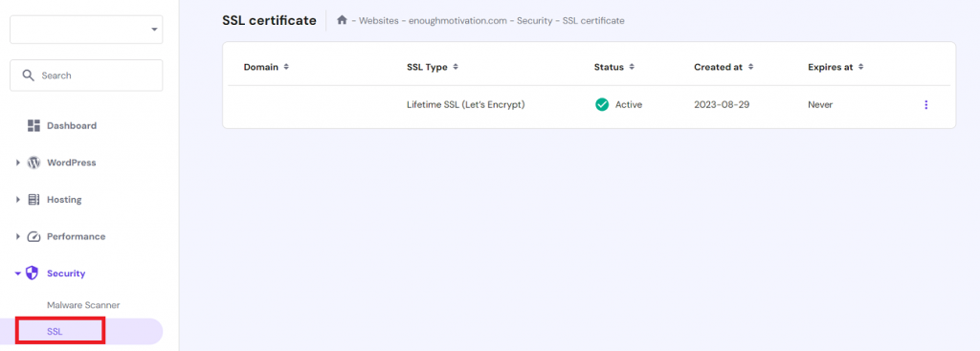Click the SSL Type column header
The image size is (980, 351).
pos(427,67)
